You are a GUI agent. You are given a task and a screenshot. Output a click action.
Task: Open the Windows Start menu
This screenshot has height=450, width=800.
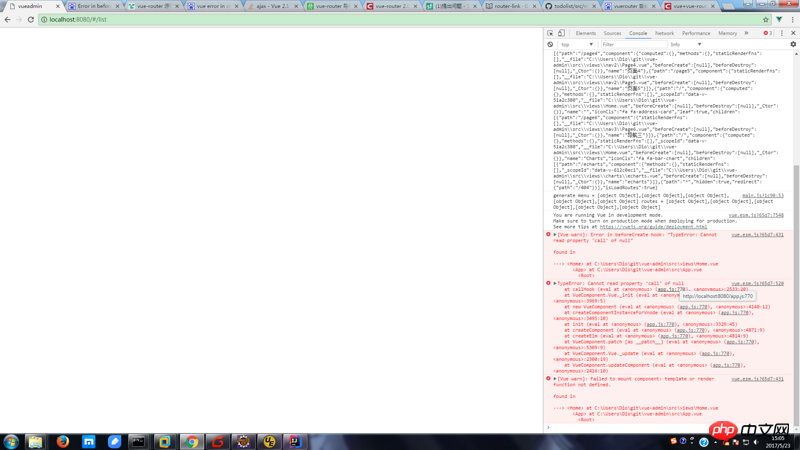coord(11,442)
